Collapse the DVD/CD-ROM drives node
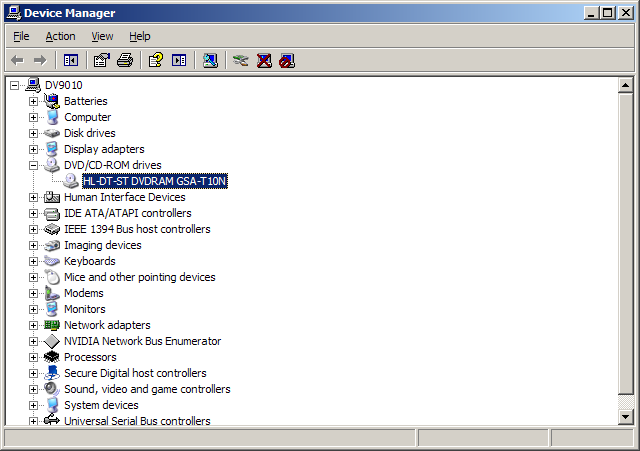Screen dimensions: 640x451 (x=33, y=165)
